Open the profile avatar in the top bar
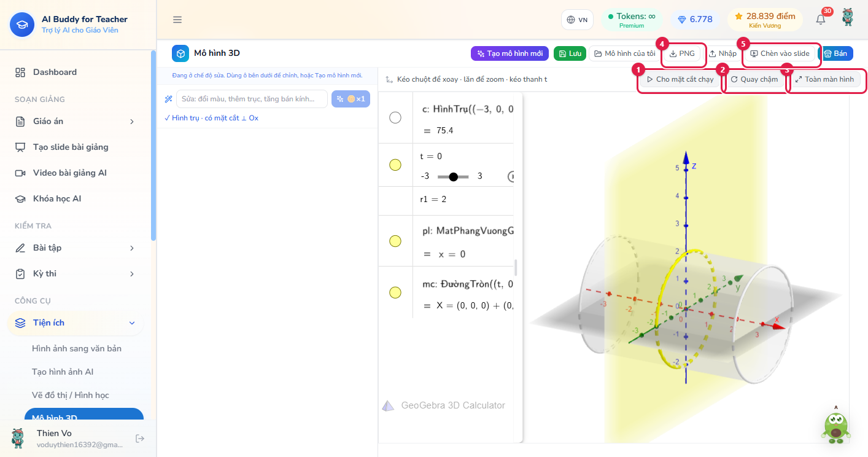 848,18
